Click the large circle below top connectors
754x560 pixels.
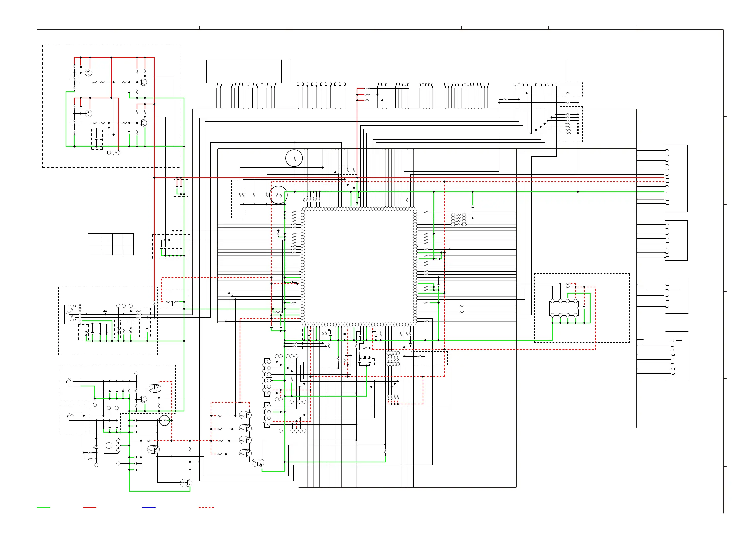[x=294, y=158]
